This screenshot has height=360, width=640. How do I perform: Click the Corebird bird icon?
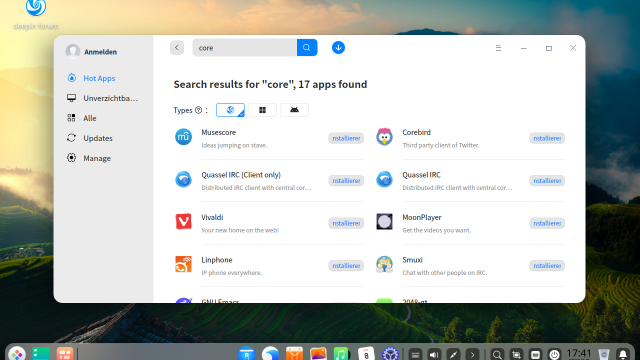tap(384, 137)
